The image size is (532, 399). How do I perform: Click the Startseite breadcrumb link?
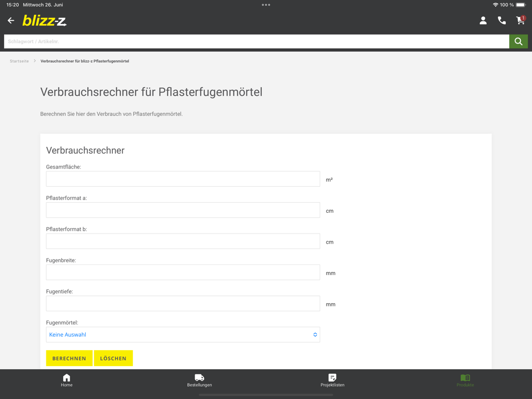19,61
